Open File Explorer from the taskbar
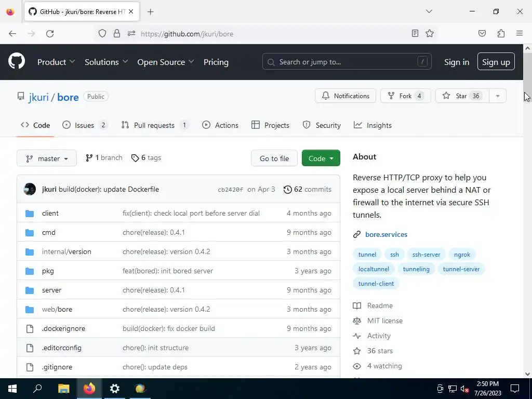 pyautogui.click(x=63, y=389)
